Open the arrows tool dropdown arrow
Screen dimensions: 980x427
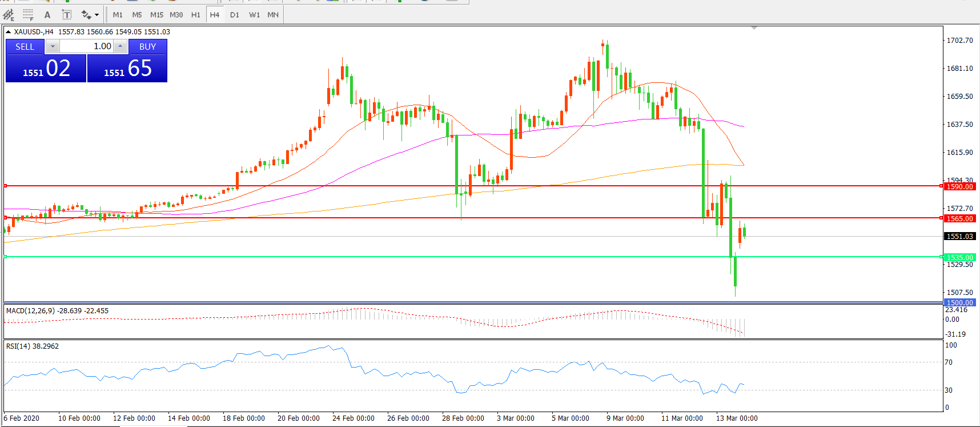pos(97,15)
